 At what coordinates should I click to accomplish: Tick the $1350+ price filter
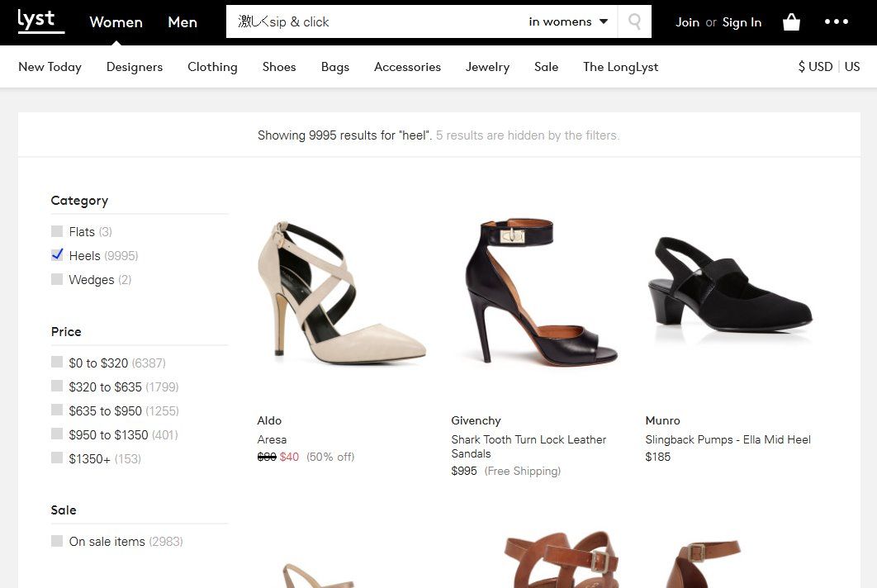(x=56, y=458)
